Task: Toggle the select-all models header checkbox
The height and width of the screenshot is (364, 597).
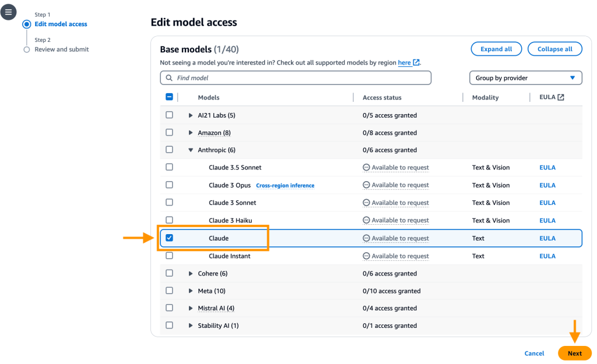Action: [170, 97]
